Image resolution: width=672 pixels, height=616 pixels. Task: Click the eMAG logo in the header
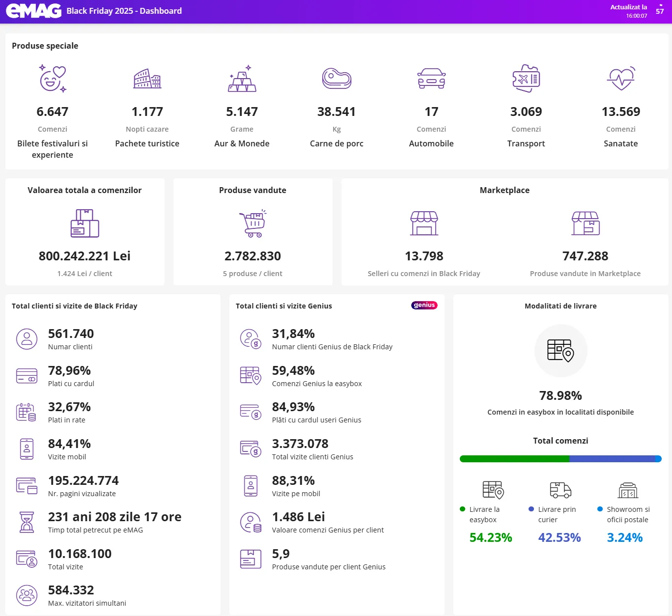pyautogui.click(x=33, y=11)
